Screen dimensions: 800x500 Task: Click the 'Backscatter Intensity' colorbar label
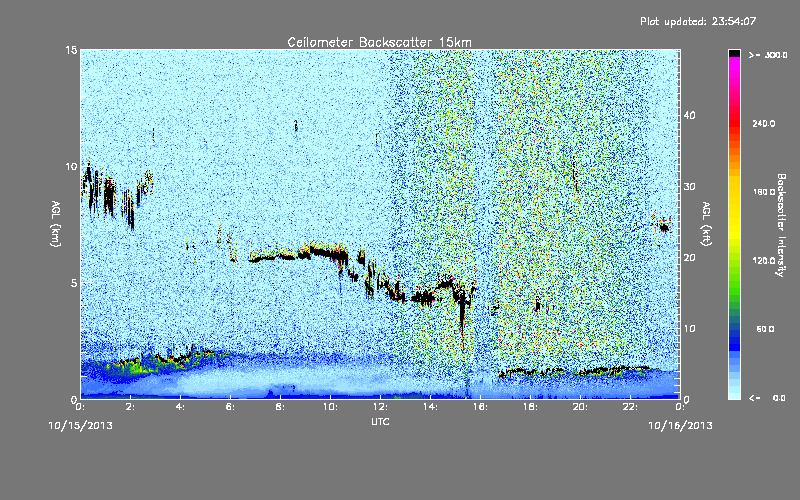(x=781, y=225)
